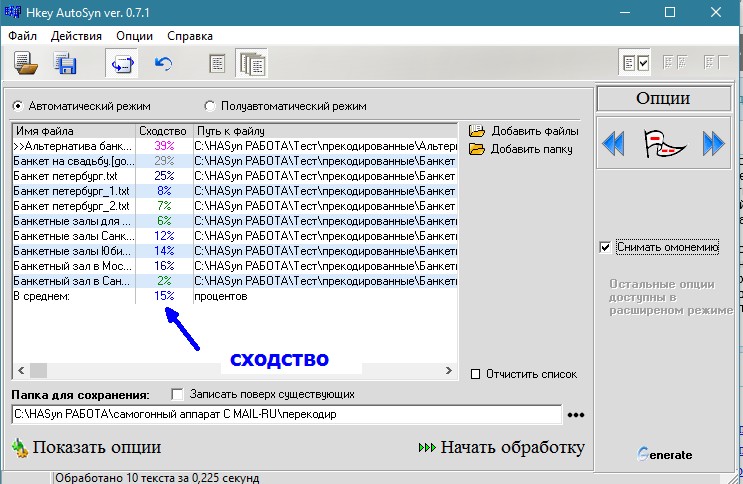Click Начать обработку button text
Viewport: 743px width, 484px height.
(x=513, y=447)
